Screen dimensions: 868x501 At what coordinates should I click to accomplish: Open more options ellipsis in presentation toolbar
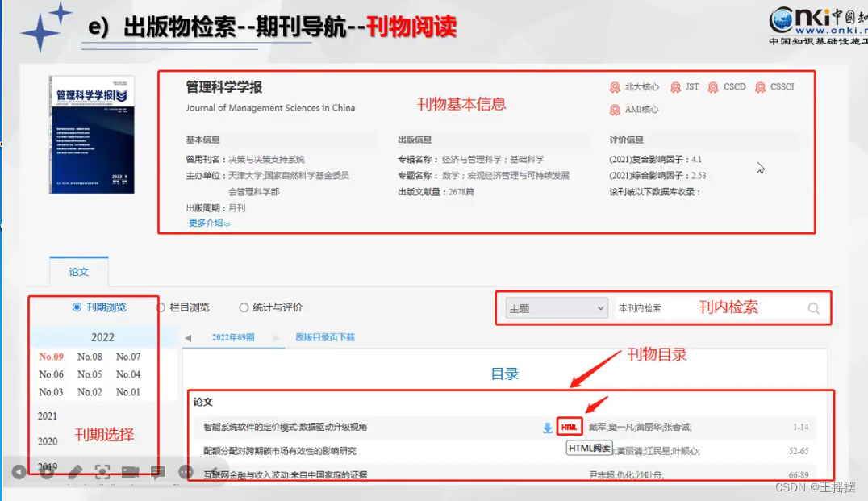point(186,472)
